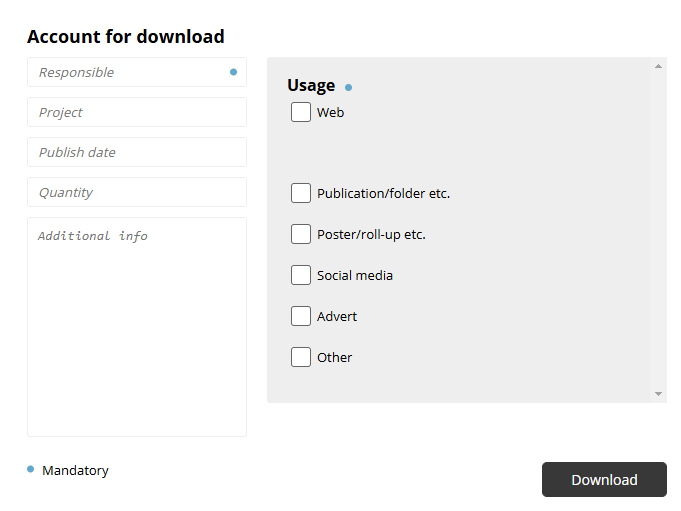The height and width of the screenshot is (511, 681).
Task: Click the Project text field
Action: click(137, 112)
